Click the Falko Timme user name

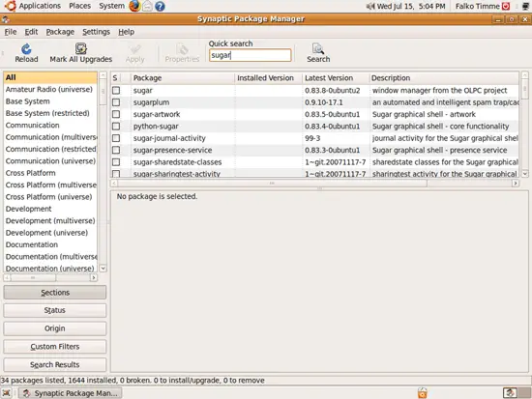pyautogui.click(x=478, y=6)
